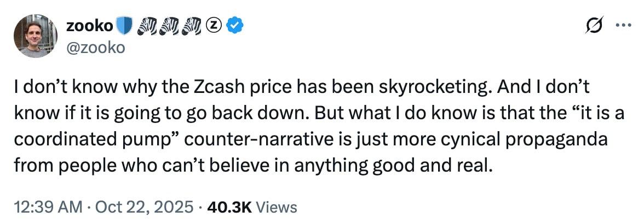This screenshot has height=223, width=644.
Task: Open the @zooko handle link
Action: pos(95,48)
